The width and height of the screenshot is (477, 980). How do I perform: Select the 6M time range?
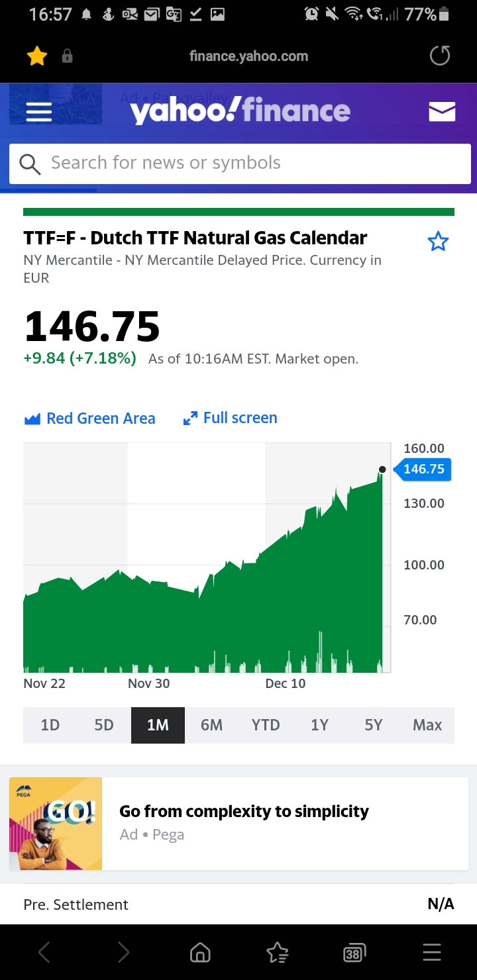click(211, 725)
